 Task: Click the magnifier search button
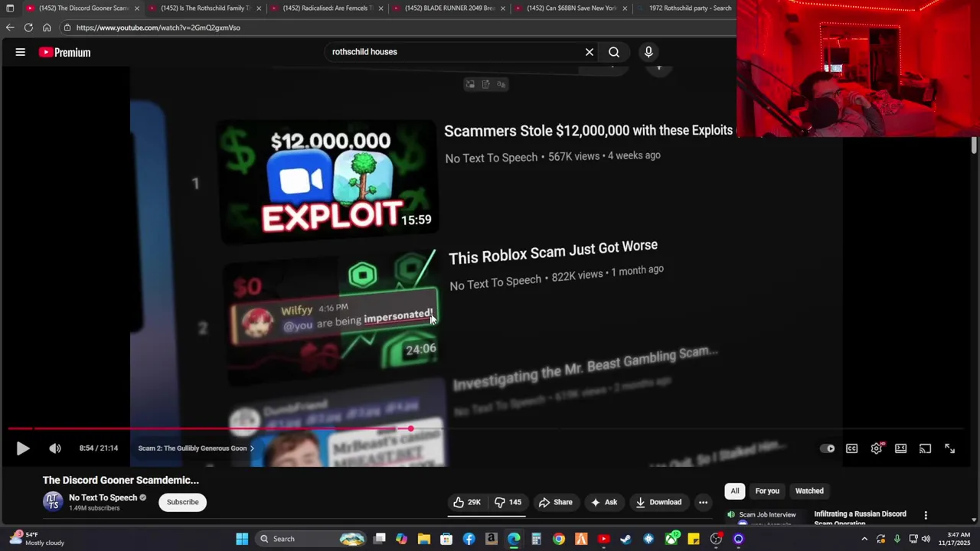pos(614,52)
